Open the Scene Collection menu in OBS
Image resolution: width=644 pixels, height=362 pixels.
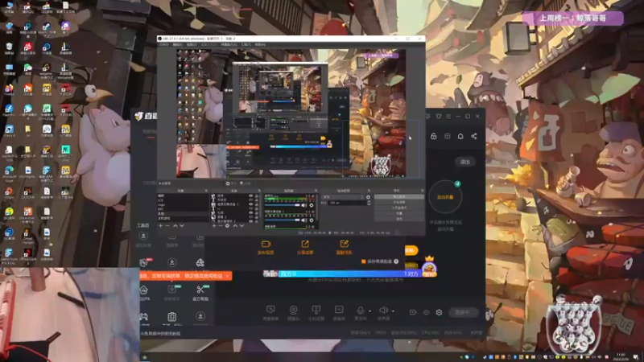229,45
